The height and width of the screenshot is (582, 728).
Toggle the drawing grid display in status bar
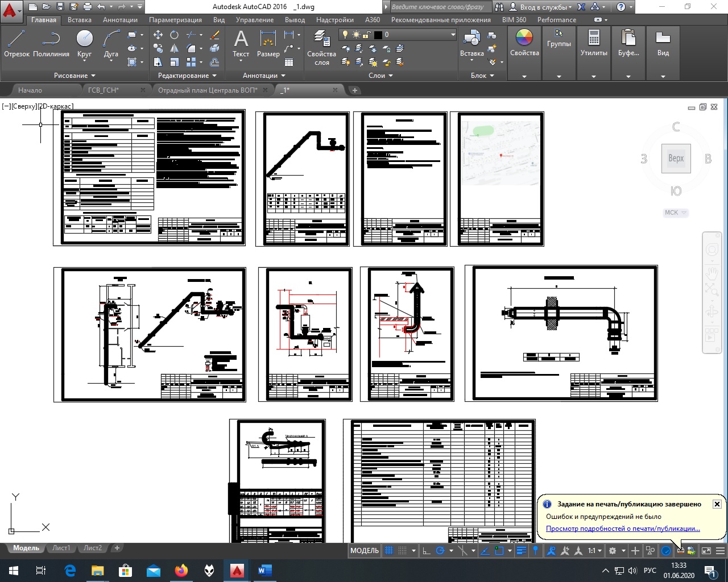[389, 550]
